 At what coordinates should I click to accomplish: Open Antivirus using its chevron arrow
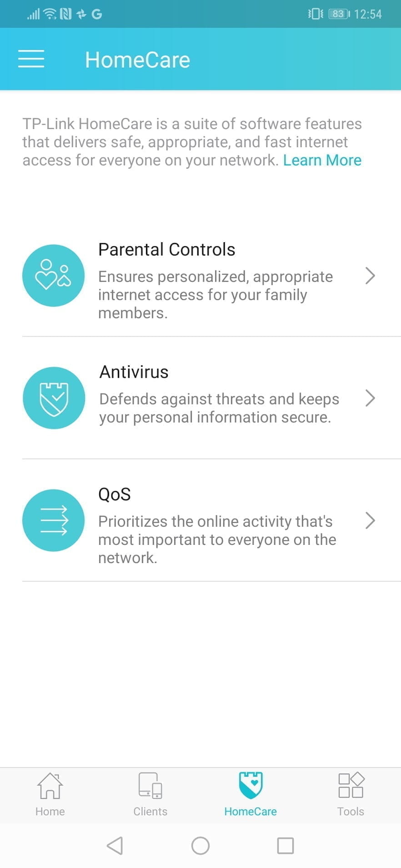pyautogui.click(x=370, y=398)
